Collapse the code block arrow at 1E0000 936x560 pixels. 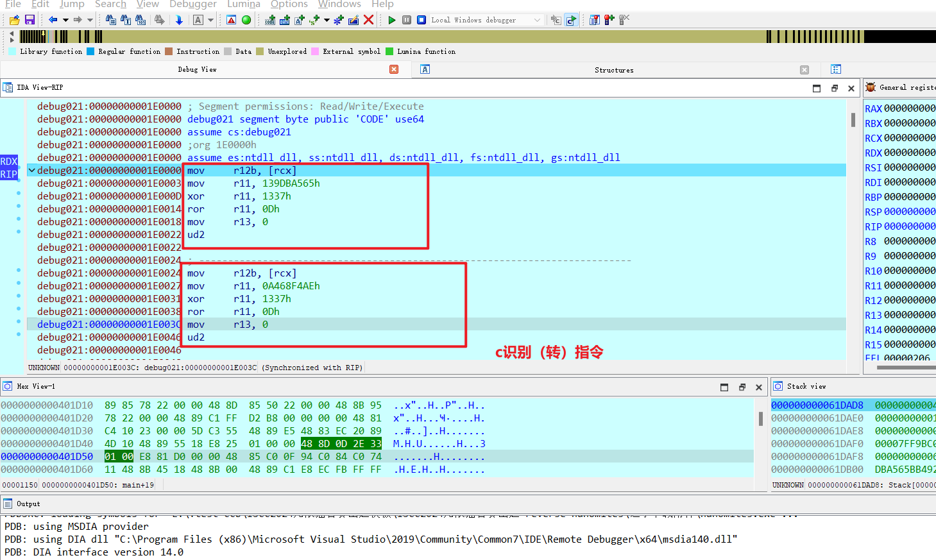coord(31,170)
